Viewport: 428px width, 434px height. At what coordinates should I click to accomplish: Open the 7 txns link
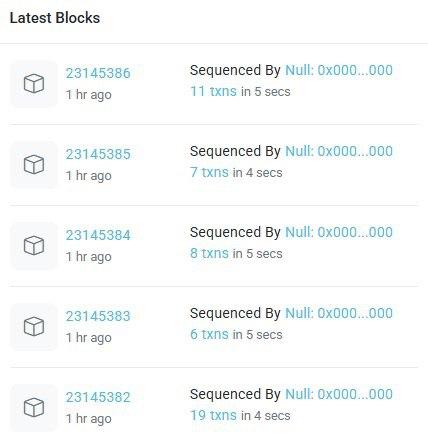point(209,172)
